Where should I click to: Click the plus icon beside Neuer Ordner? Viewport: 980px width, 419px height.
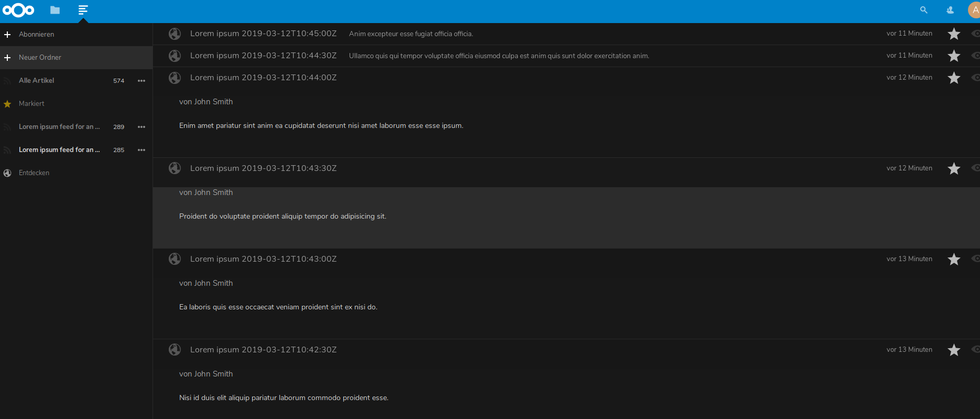click(7, 58)
